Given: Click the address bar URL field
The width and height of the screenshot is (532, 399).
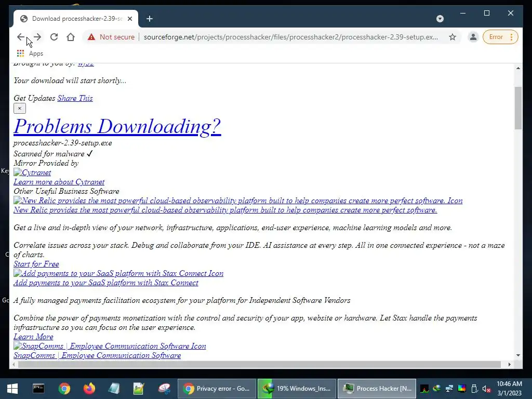Looking at the screenshot, I should [291, 37].
